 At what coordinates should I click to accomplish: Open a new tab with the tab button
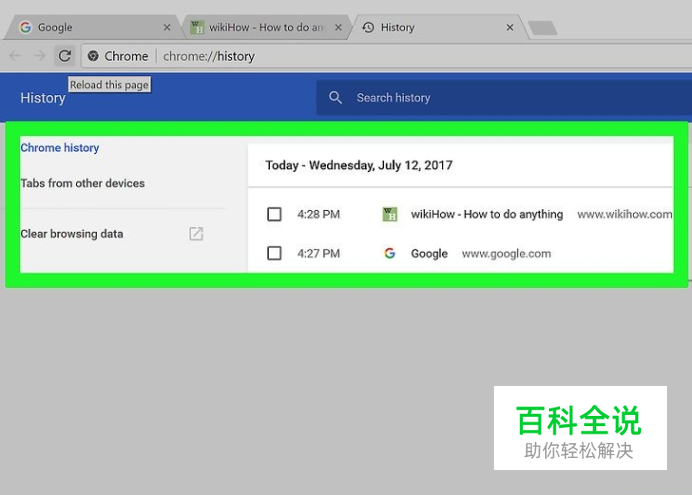[543, 28]
